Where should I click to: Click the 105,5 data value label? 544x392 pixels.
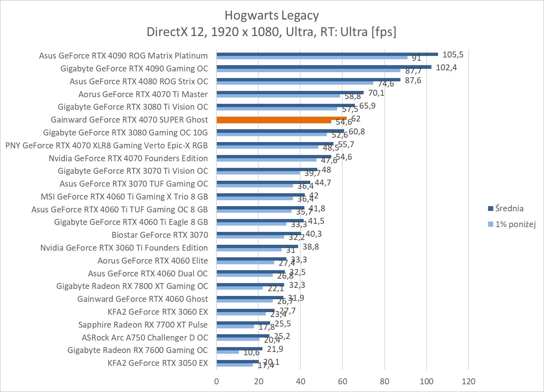453,55
